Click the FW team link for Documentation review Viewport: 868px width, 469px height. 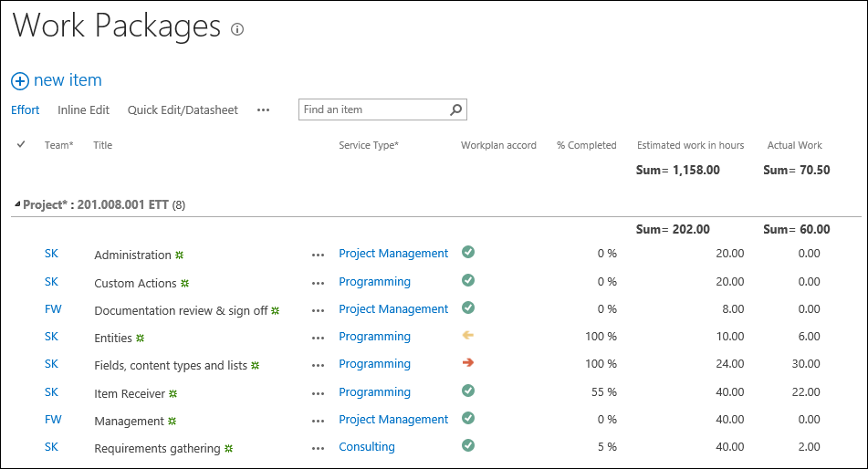(53, 309)
